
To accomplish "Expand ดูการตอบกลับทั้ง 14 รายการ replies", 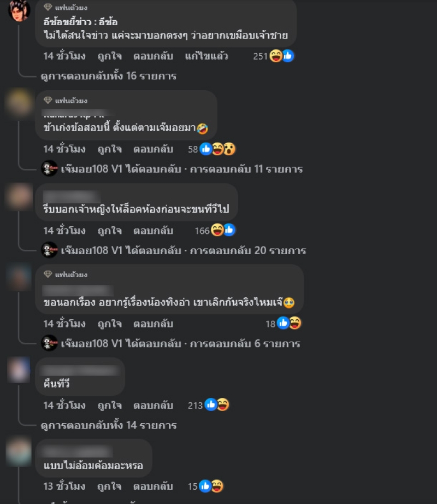I will point(109,425).
